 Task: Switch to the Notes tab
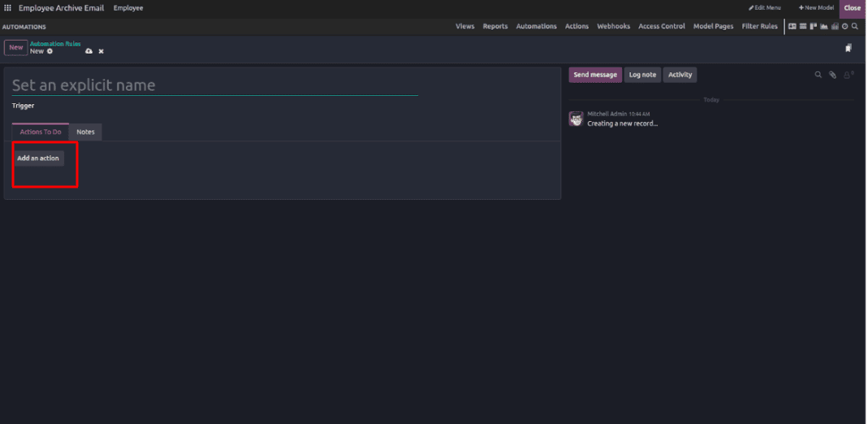click(x=85, y=132)
